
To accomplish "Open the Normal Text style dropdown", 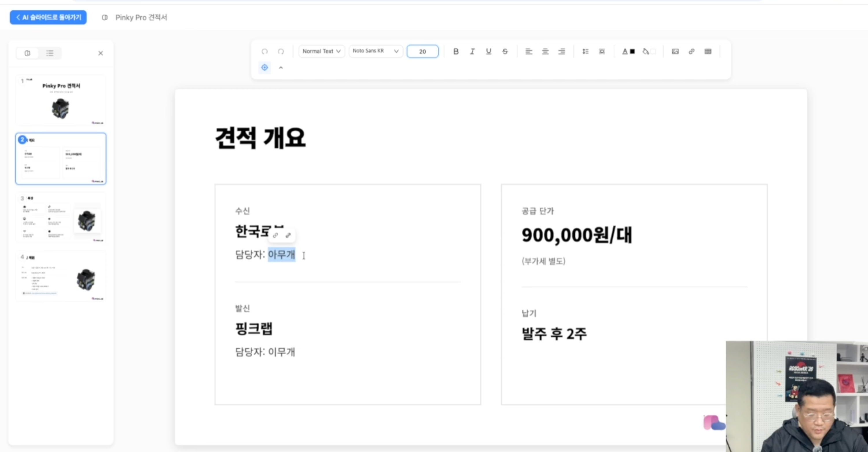I will pos(321,51).
